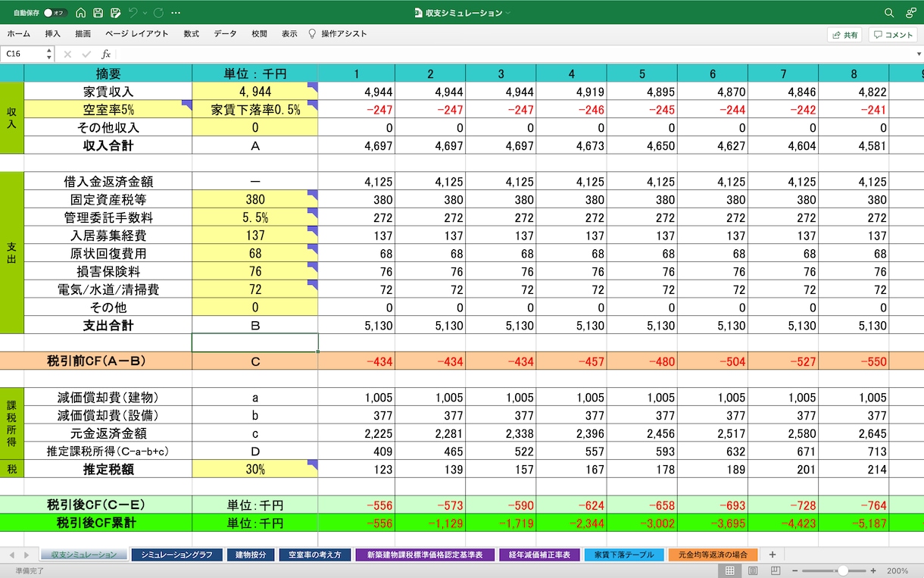The image size is (924, 578).
Task: Click the Undo arrow icon
Action: point(133,13)
